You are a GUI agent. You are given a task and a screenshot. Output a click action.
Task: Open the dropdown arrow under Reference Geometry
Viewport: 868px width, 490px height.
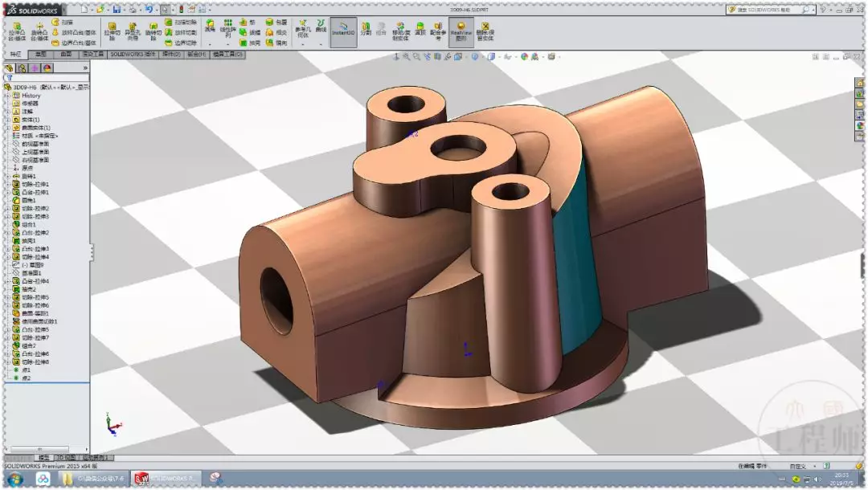point(303,44)
